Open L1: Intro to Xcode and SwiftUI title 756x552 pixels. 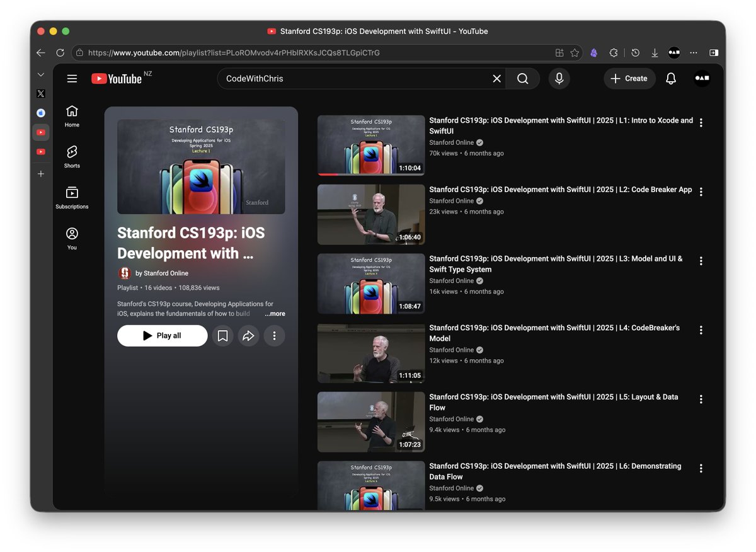[x=561, y=125]
